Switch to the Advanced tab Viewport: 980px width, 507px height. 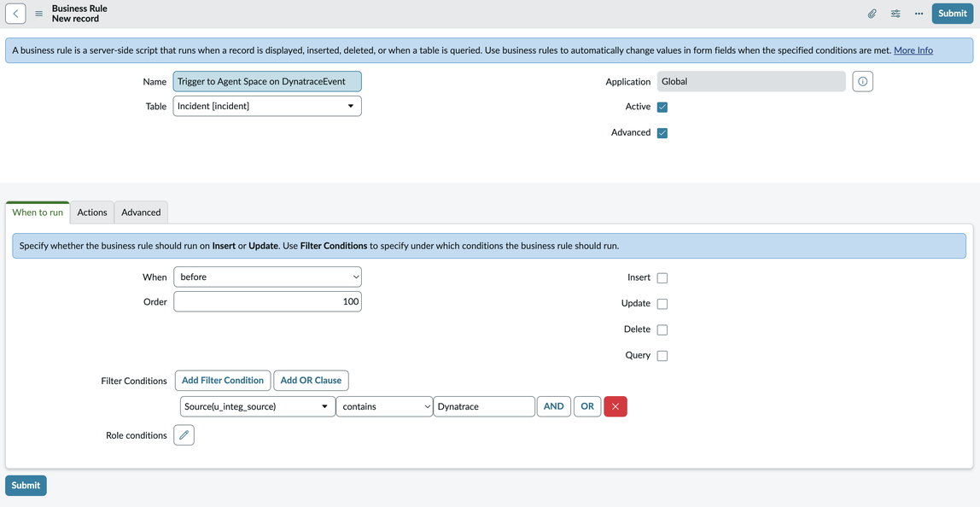tap(141, 213)
